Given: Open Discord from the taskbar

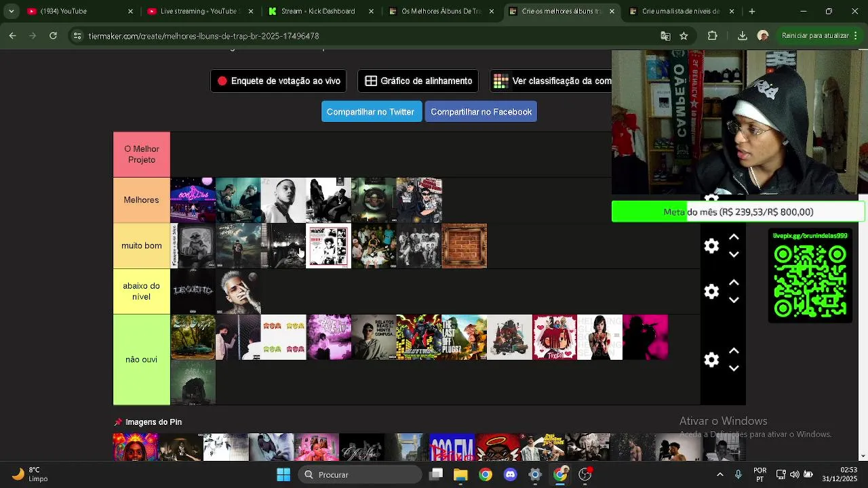Looking at the screenshot, I should (510, 474).
